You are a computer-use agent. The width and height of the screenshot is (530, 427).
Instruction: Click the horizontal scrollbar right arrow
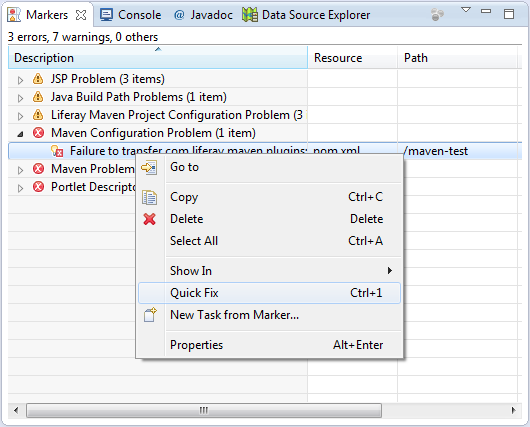pos(513,410)
